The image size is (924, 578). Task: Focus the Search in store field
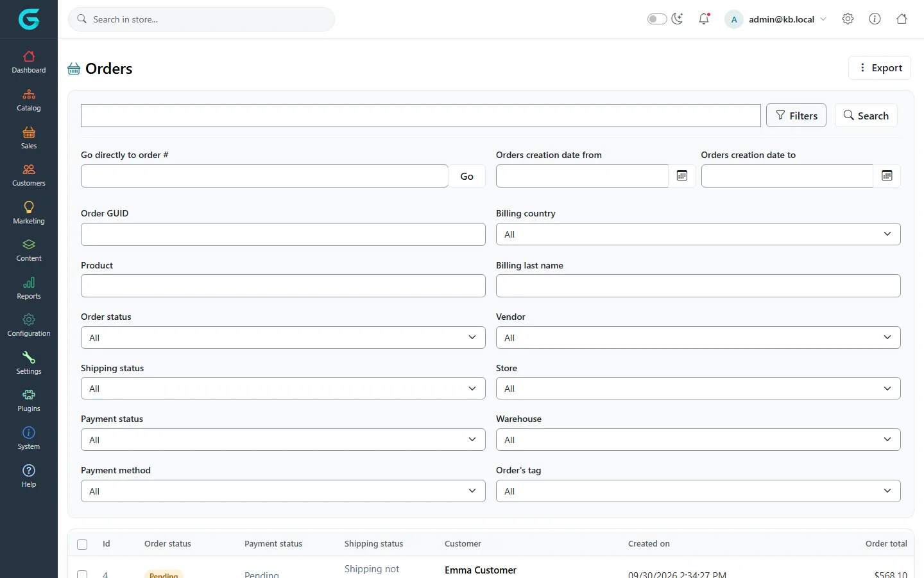pos(201,19)
